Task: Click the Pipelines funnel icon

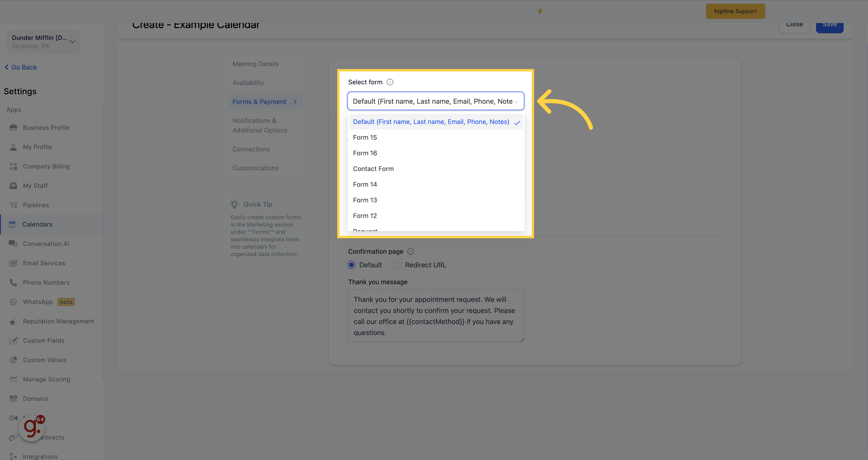Action: 13,205
